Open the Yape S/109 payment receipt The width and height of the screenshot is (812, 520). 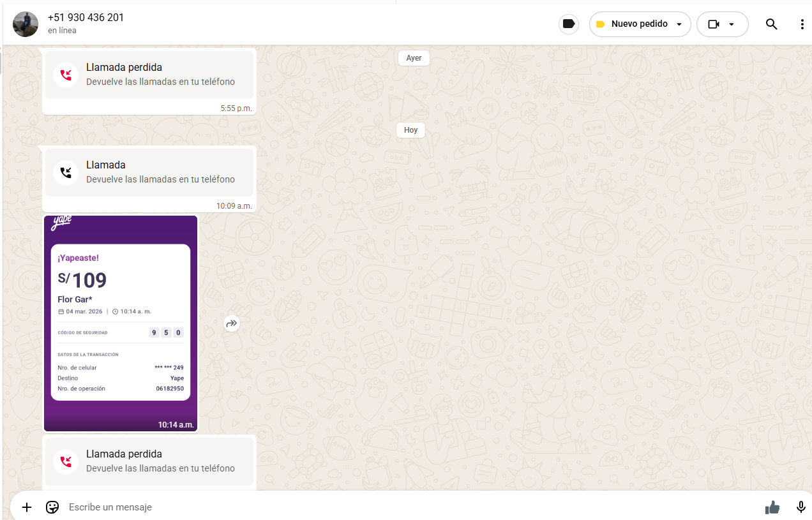coord(121,322)
